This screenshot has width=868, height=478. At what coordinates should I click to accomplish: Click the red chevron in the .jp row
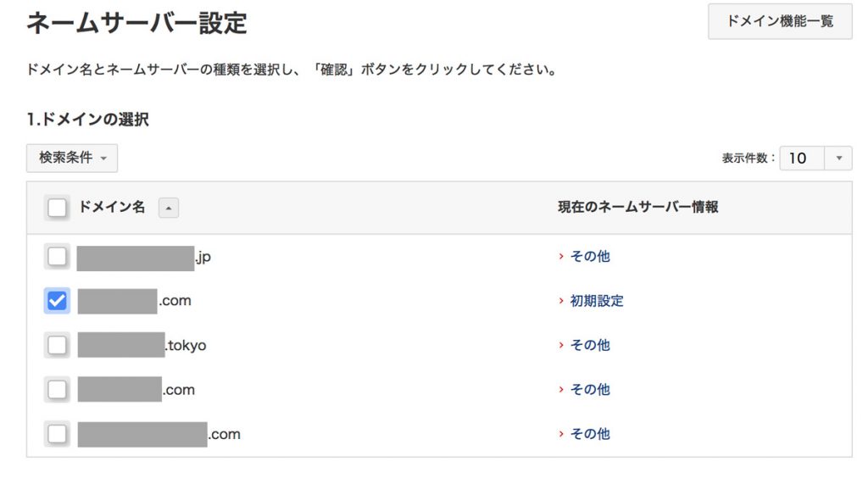(561, 256)
